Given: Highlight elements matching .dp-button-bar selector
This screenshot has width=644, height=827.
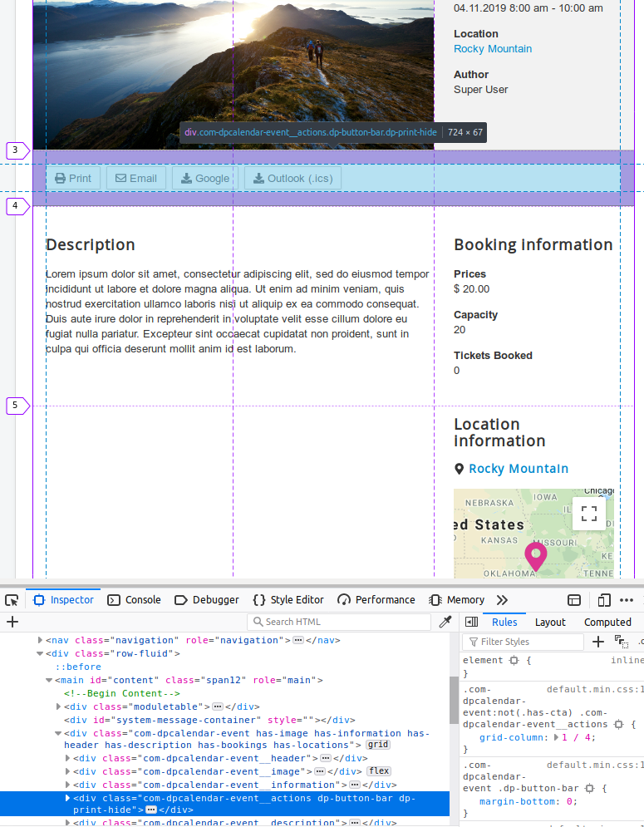Looking at the screenshot, I should [589, 788].
